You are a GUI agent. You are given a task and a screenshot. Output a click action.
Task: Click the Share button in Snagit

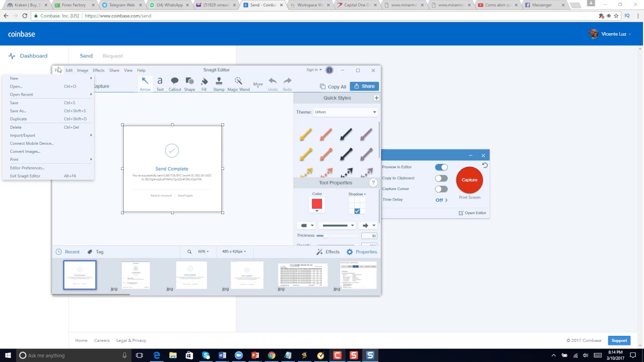tap(364, 86)
